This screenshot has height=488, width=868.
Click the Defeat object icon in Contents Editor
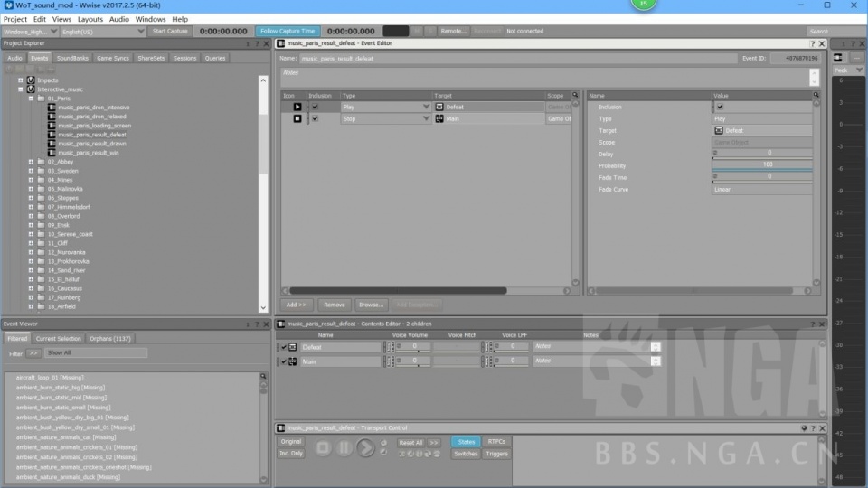click(x=293, y=347)
